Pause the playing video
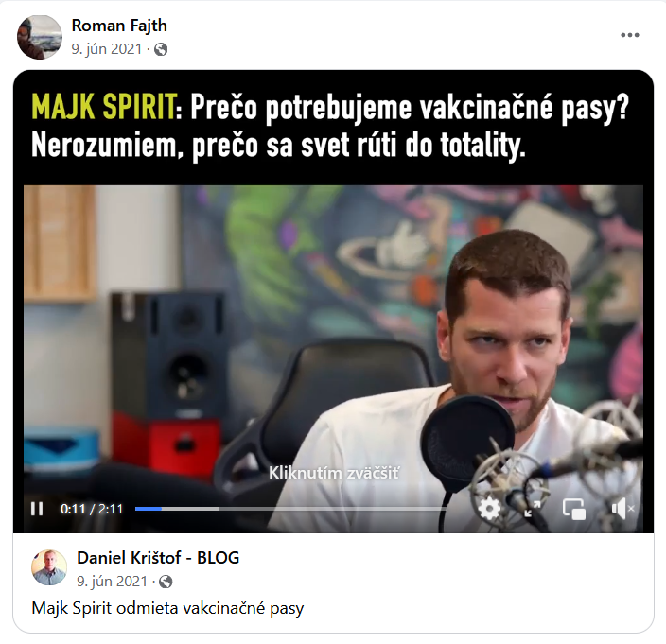The height and width of the screenshot is (644, 666). coord(37,509)
